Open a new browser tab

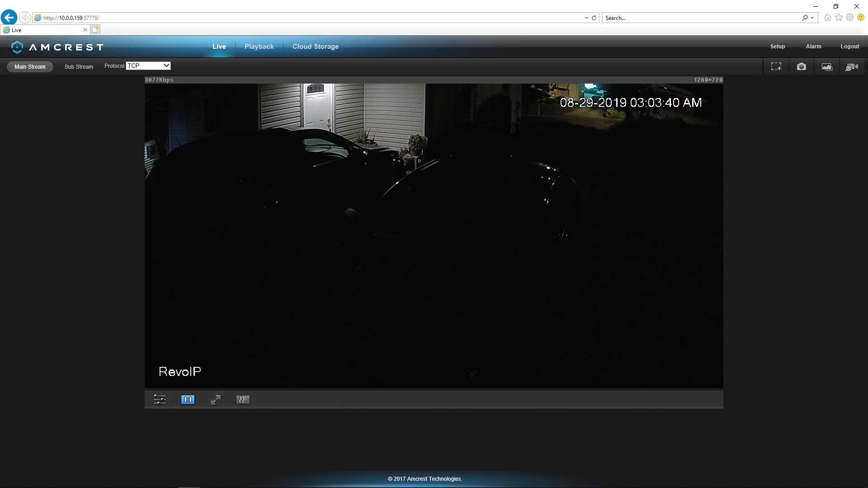tap(95, 30)
